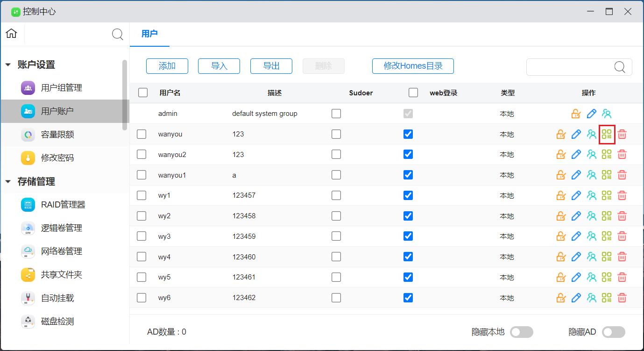Click the 修改Homes目录 button
The width and height of the screenshot is (644, 351).
pos(413,66)
